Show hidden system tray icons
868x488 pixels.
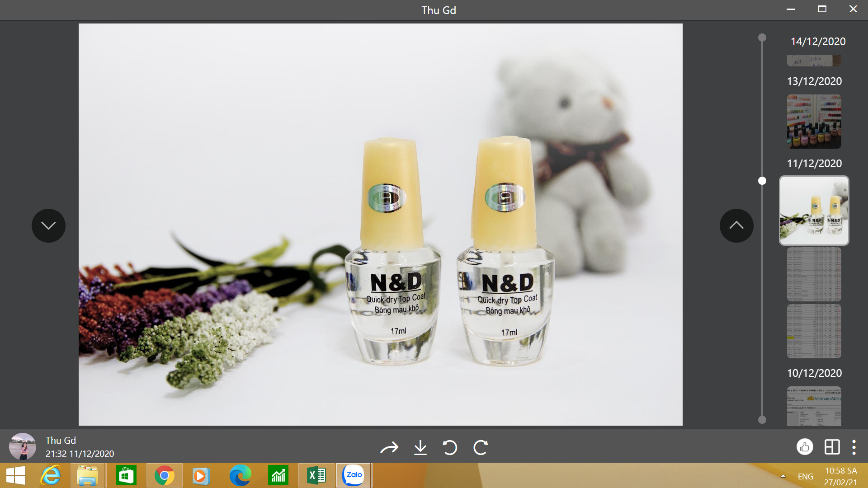click(783, 476)
